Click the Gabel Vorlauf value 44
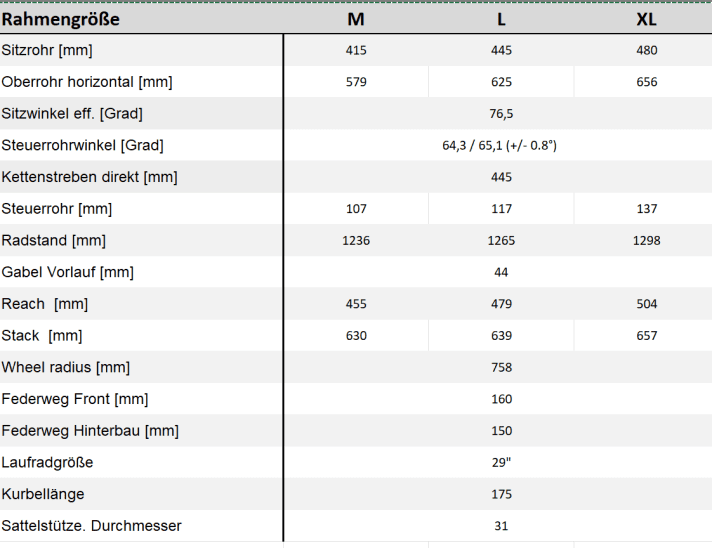The height and width of the screenshot is (548, 712). 501,272
